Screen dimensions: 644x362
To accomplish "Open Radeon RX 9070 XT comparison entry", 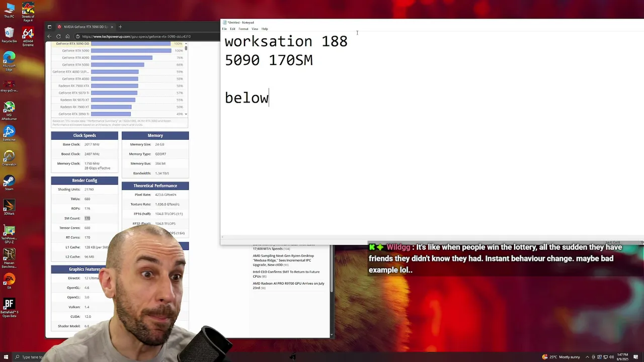I will coord(74,100).
